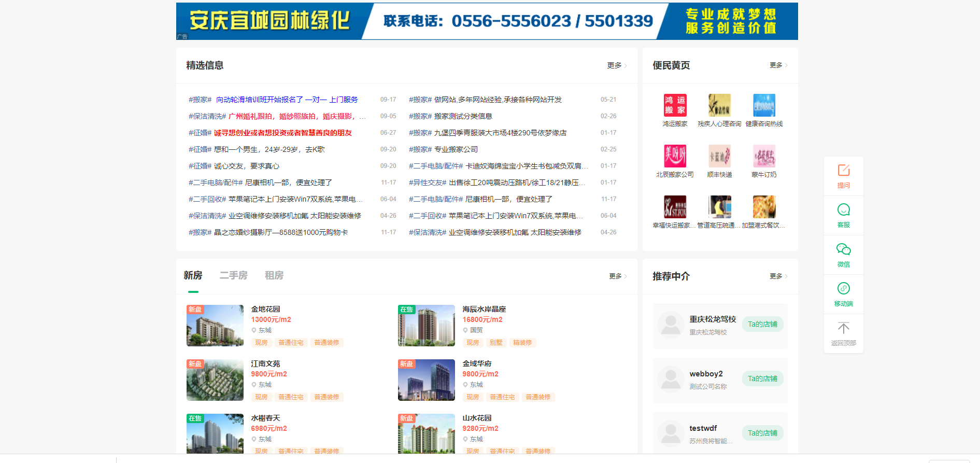Viewport: 980px width, 463px height.
Task: Expand 更多 in 便民黄页 section
Action: pyautogui.click(x=778, y=65)
